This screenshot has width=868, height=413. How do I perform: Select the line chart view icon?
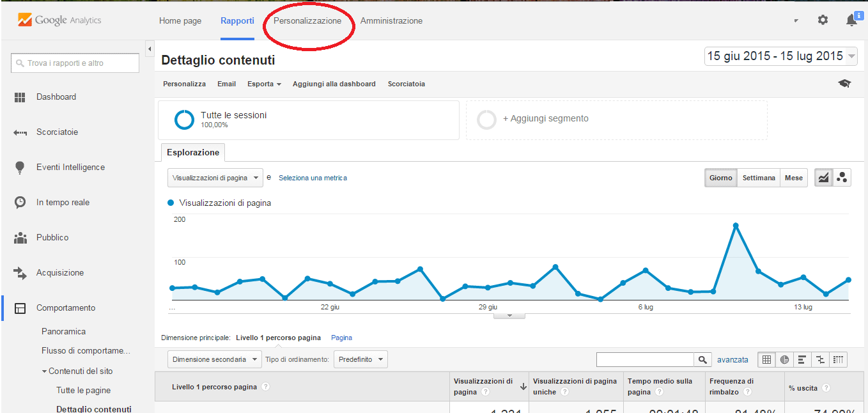[824, 178]
